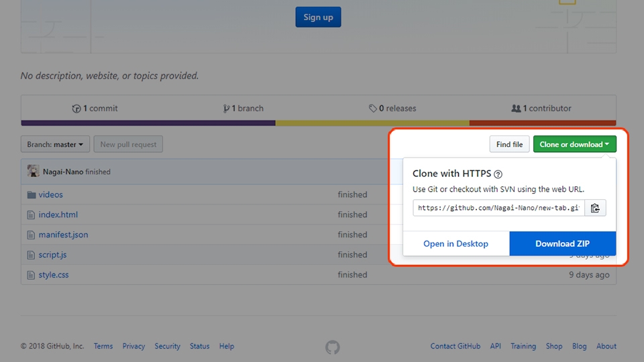The width and height of the screenshot is (644, 362).
Task: Open the API footer link
Action: 495,346
